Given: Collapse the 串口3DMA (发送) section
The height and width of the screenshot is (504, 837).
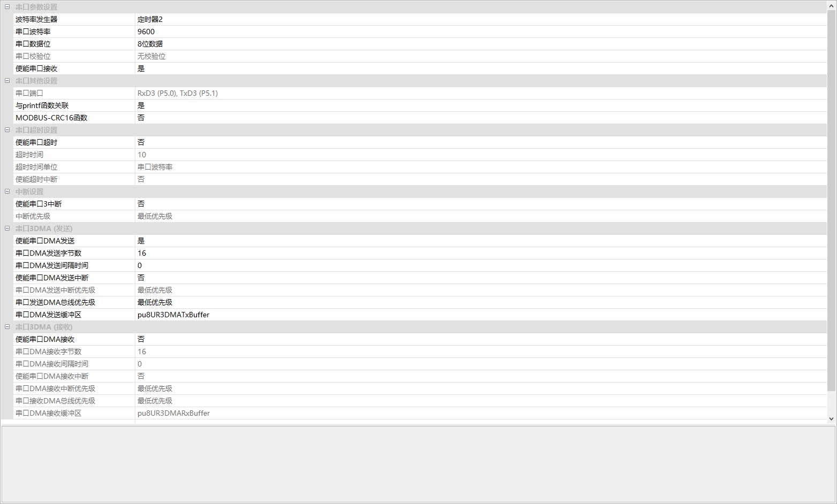Looking at the screenshot, I should [7, 228].
